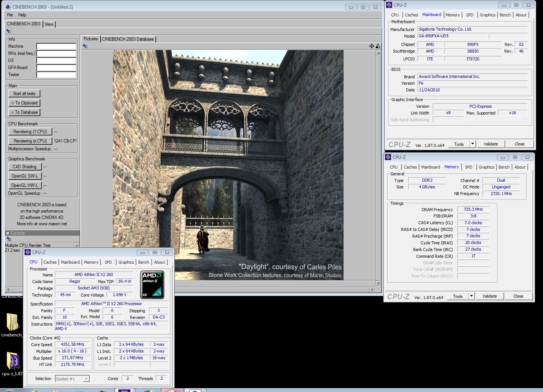Select the Pictures tab

(90, 39)
